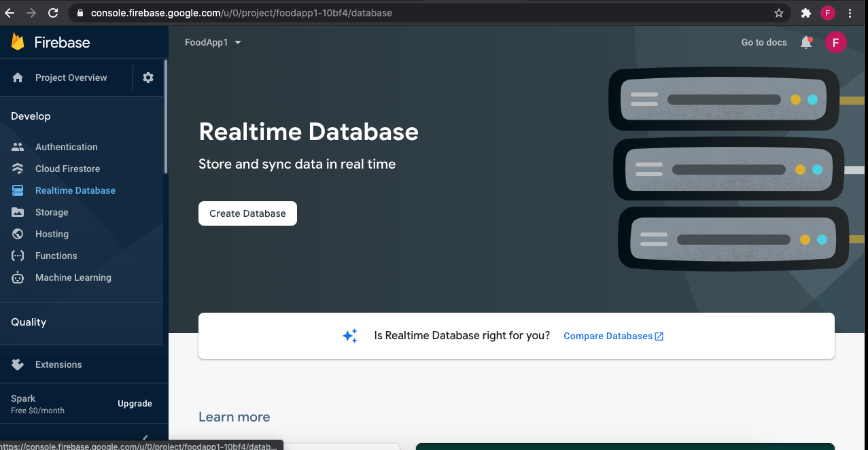This screenshot has width=868, height=450.
Task: Click the Cloud Firestore waves icon
Action: pyautogui.click(x=18, y=169)
